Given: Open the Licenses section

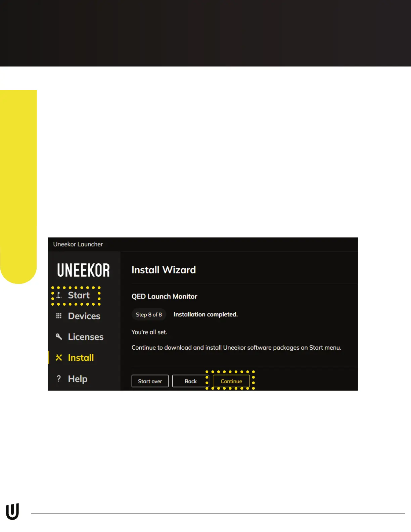Looking at the screenshot, I should point(86,337).
